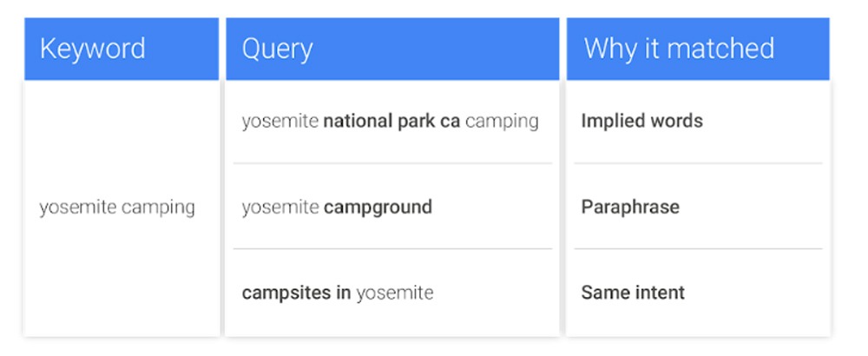
Task: Click the campsites in yosemite query
Action: [x=338, y=293]
